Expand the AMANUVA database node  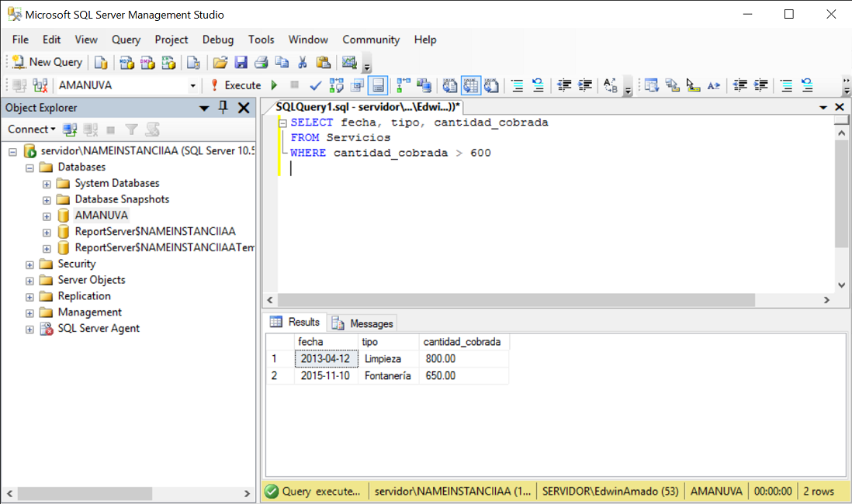coord(45,215)
